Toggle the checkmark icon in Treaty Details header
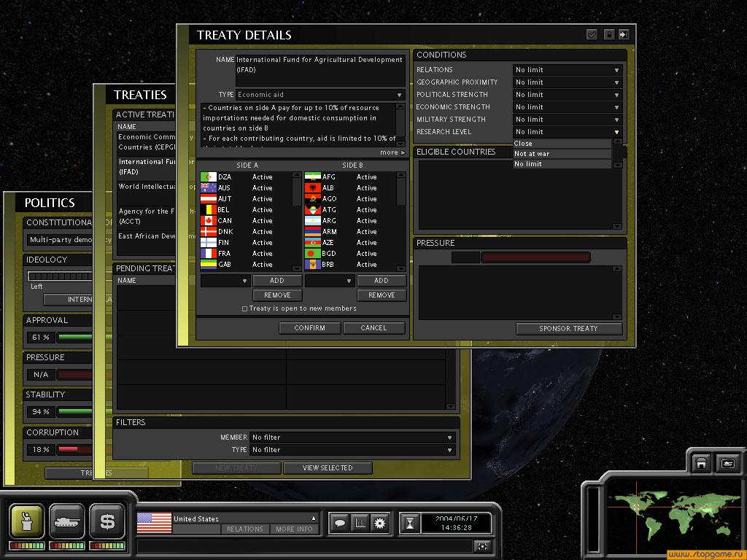 [x=592, y=34]
